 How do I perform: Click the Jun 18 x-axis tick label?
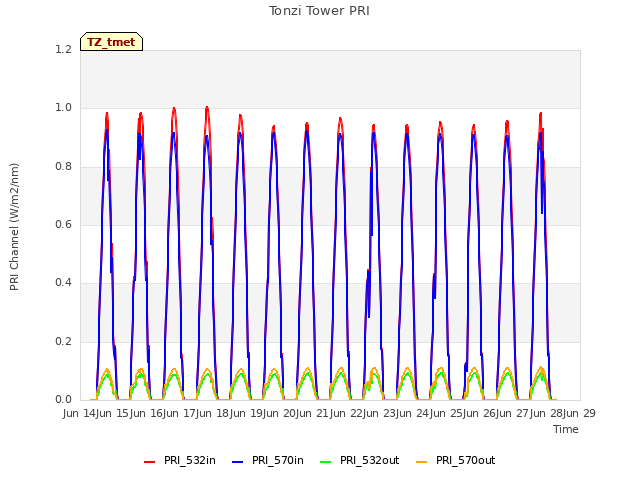click(214, 413)
